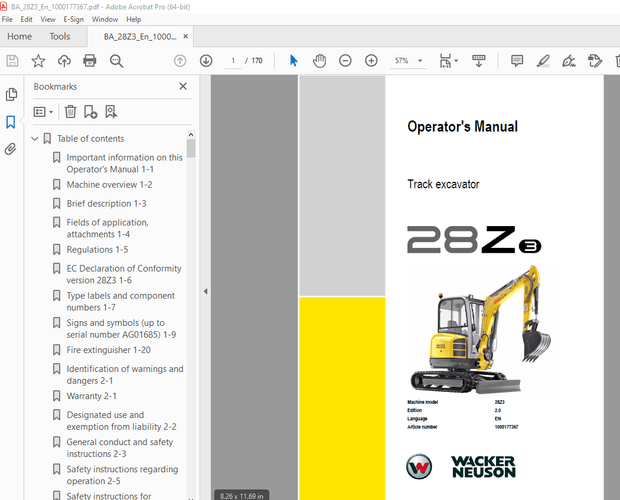Open the find text magnifier icon
Screen dimensions: 620x500
(116, 61)
